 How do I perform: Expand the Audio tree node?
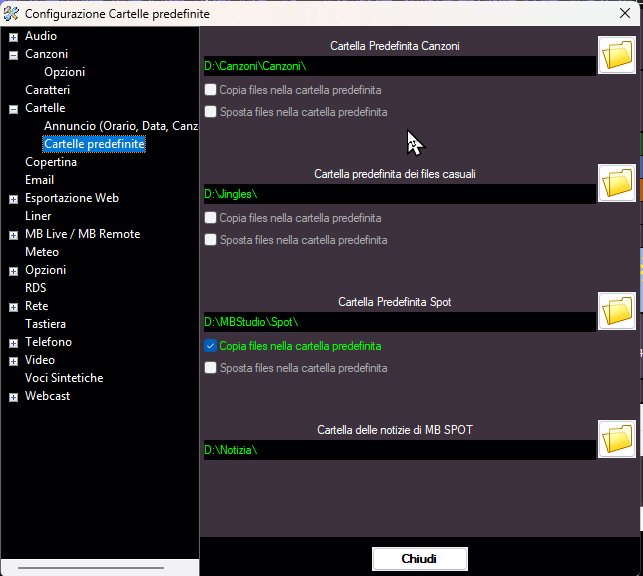coord(13,37)
